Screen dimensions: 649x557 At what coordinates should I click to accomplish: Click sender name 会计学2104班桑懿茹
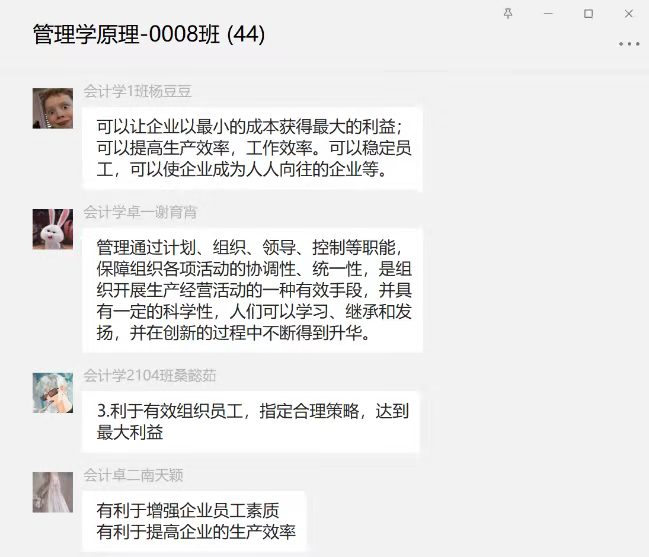tap(149, 375)
